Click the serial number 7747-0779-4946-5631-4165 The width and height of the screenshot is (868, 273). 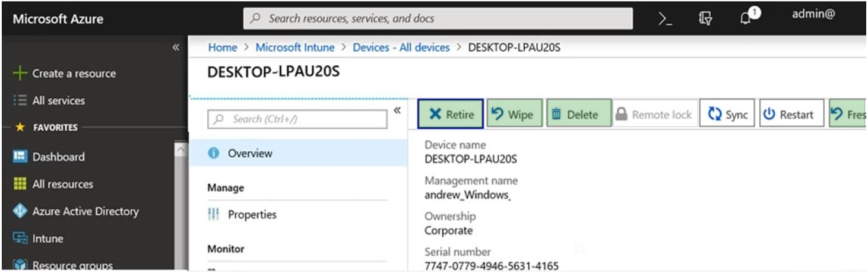tap(492, 266)
